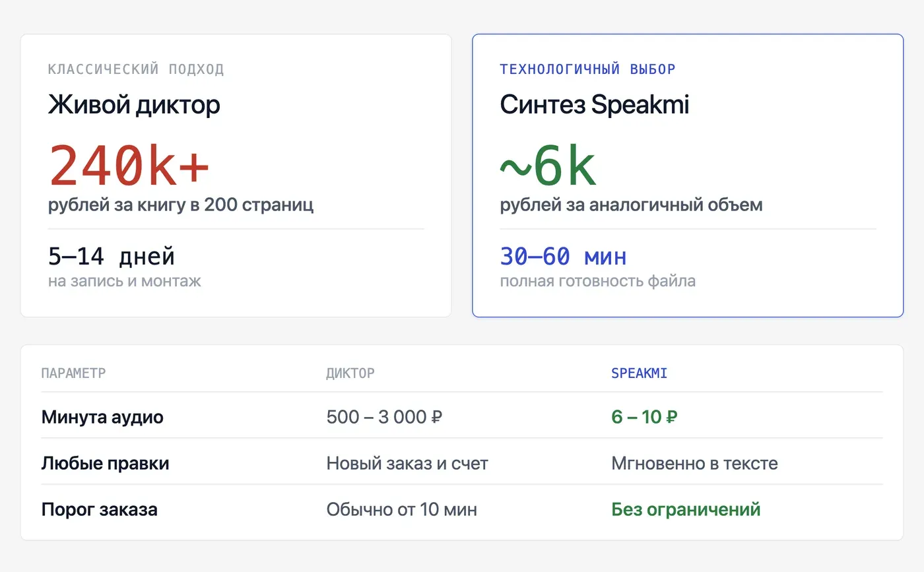Click the 'Порог заказа' row label
The height and width of the screenshot is (572, 924).
(x=99, y=509)
